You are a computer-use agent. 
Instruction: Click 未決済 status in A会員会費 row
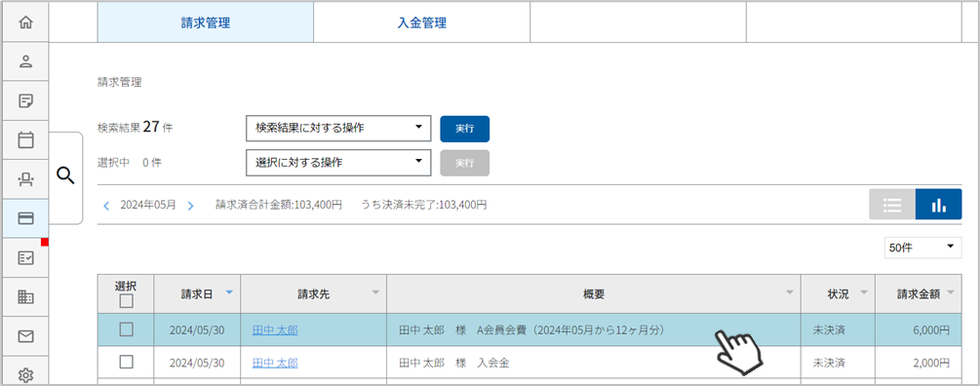828,329
